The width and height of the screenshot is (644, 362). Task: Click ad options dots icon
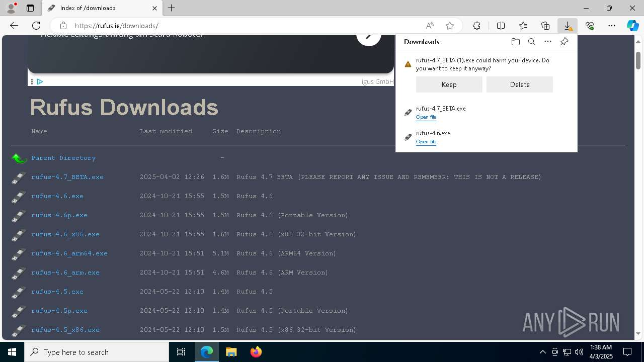tap(32, 81)
